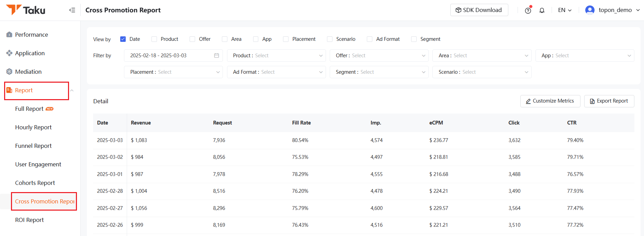
Task: Enable the Placement view-by checkbox
Action: point(286,39)
